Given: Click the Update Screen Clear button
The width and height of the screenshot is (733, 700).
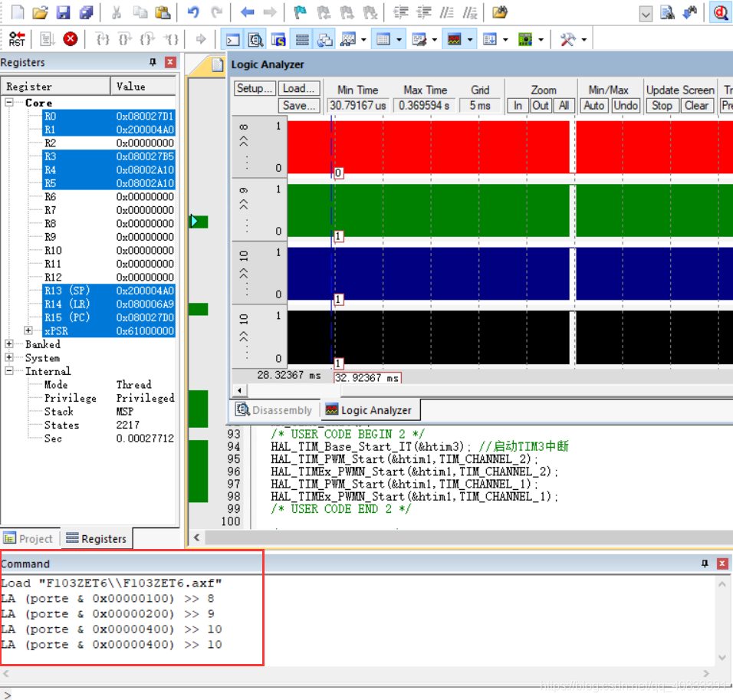Looking at the screenshot, I should tap(696, 106).
